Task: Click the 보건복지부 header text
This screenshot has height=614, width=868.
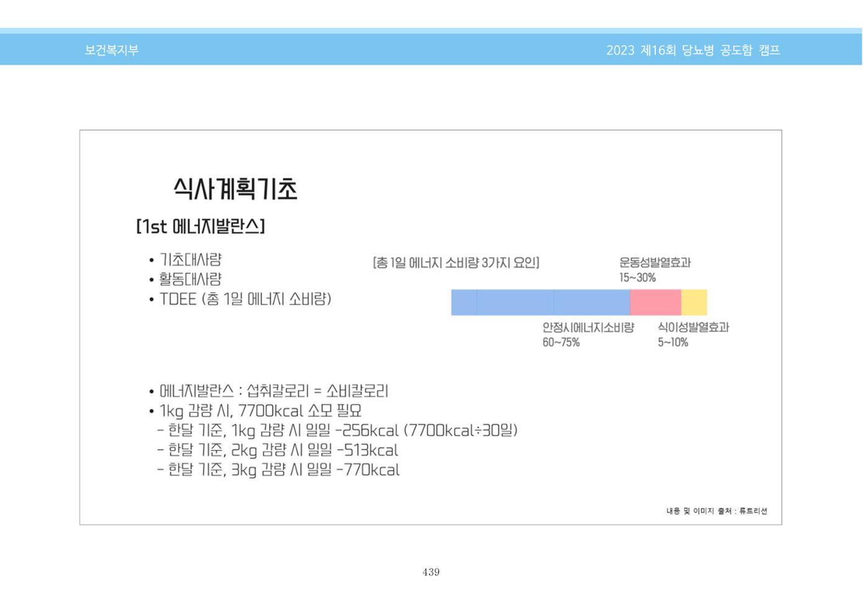Action: click(112, 50)
